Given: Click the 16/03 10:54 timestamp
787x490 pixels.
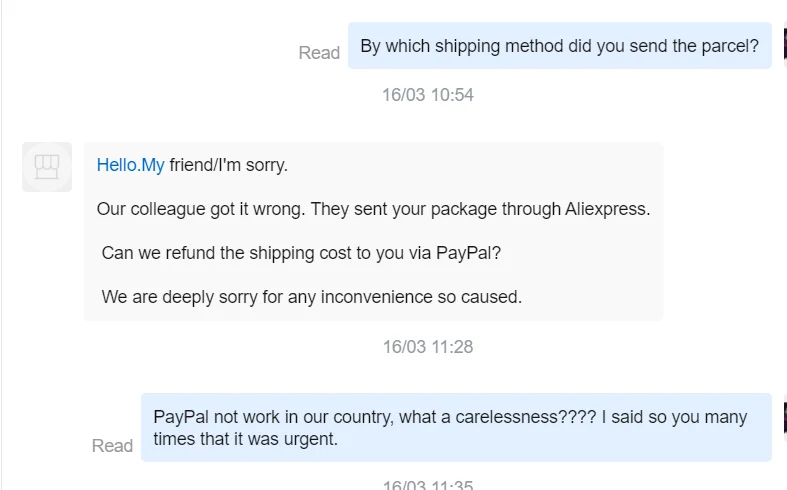Looking at the screenshot, I should point(427,95).
